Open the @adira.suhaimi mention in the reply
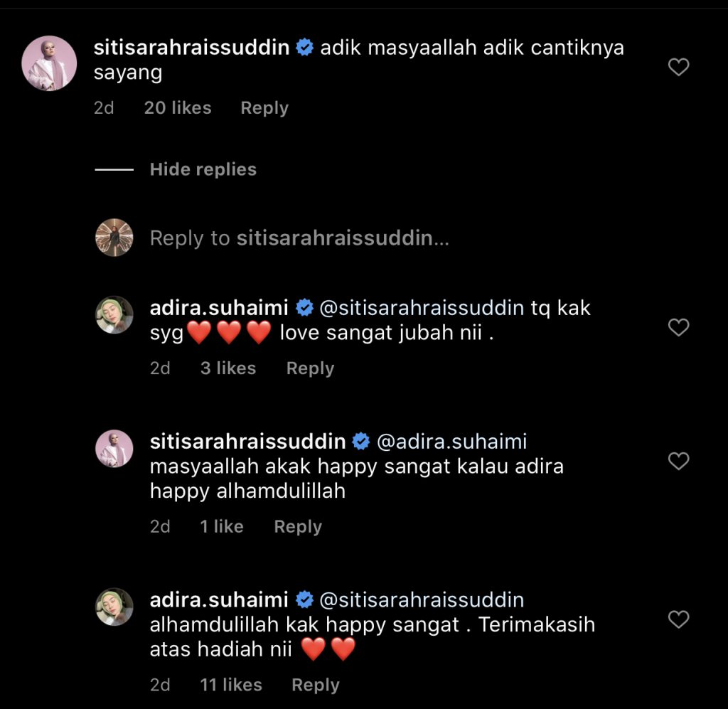The width and height of the screenshot is (728, 709). (x=451, y=442)
